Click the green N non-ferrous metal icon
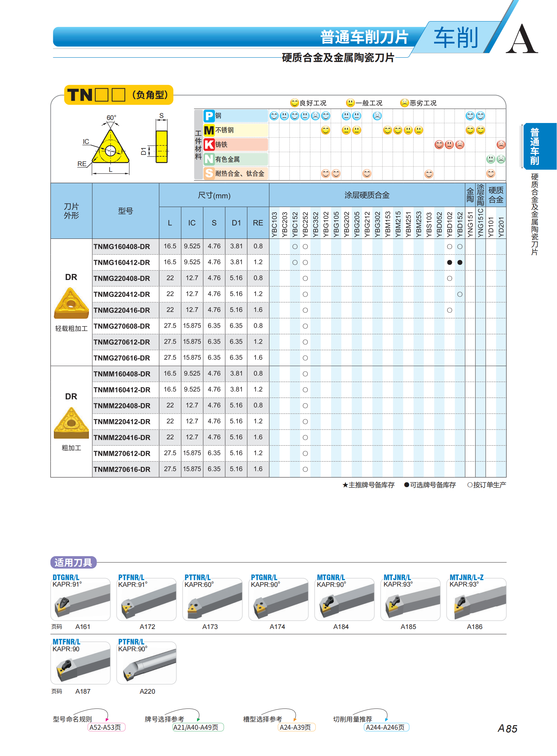Image resolution: width=557 pixels, height=756 pixels. click(x=209, y=159)
